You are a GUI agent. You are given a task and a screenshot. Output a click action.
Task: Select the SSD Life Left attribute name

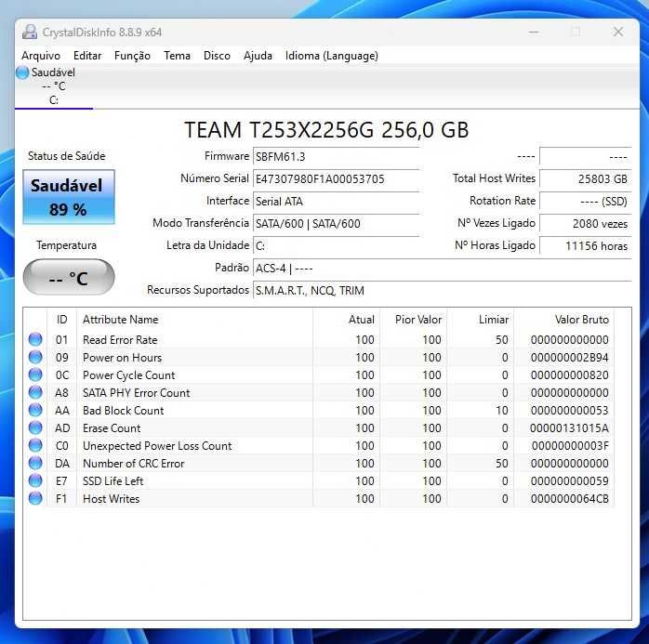tap(113, 481)
